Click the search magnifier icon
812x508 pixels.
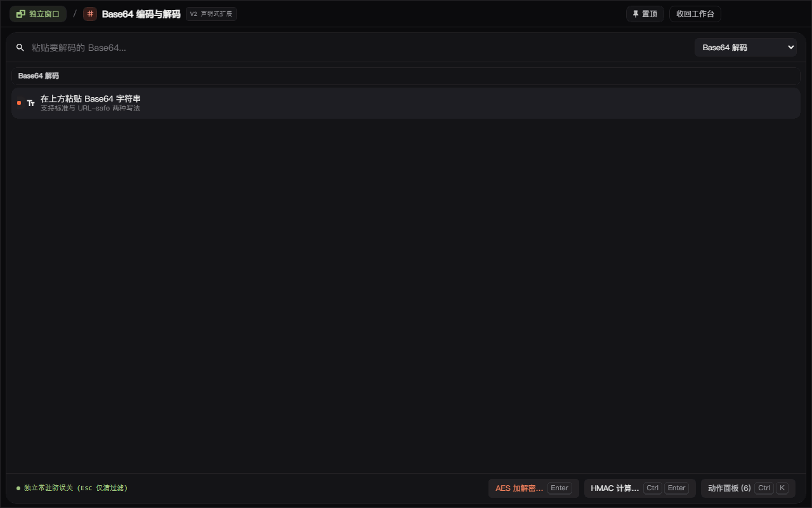[20, 48]
